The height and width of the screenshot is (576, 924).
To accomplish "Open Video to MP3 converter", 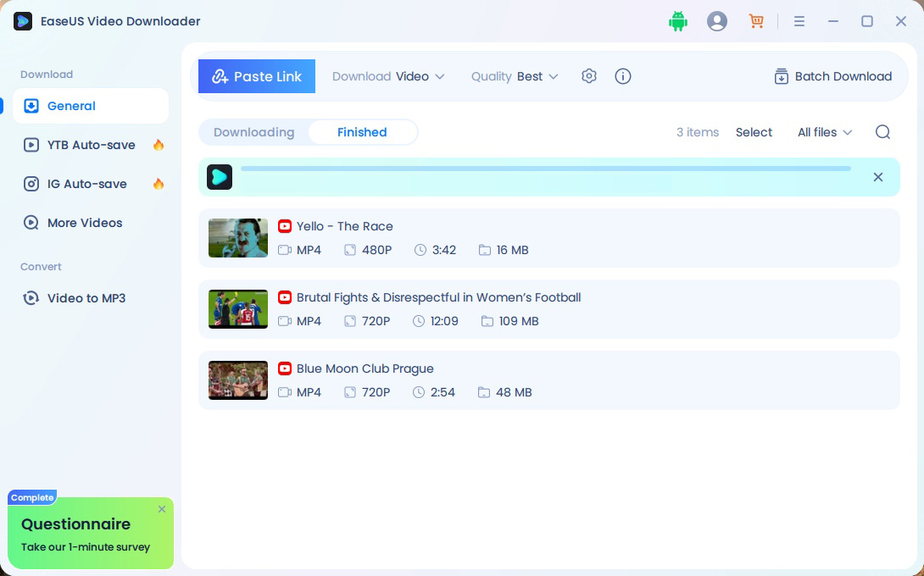I will [x=86, y=298].
